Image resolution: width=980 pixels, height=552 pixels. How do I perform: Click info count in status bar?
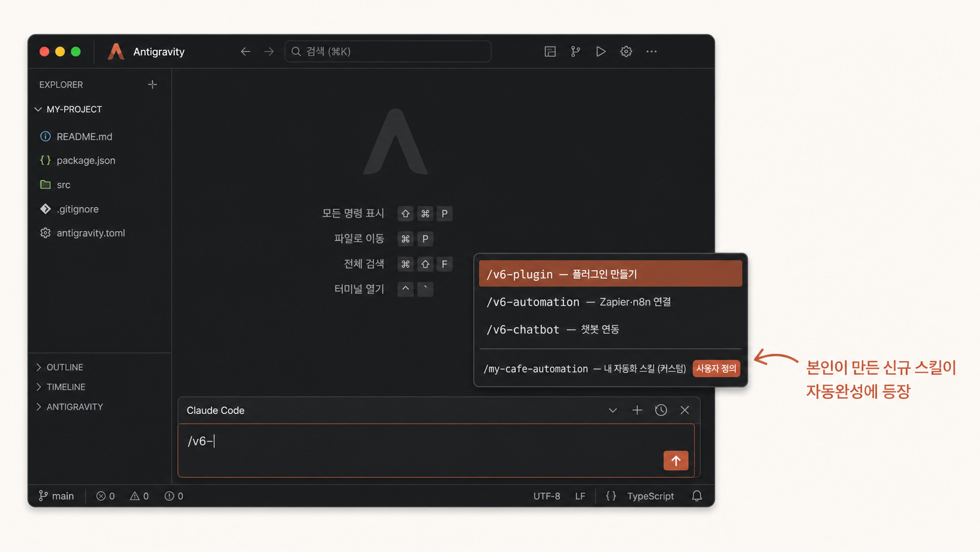coord(173,496)
